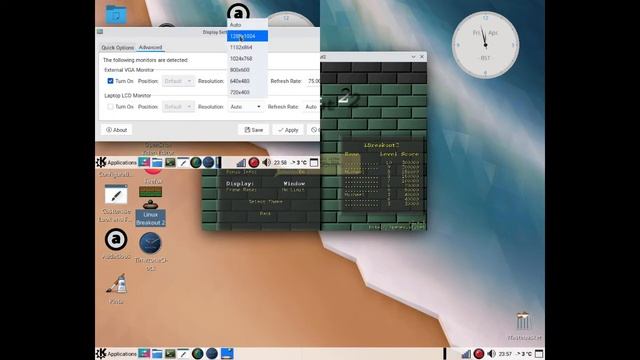Choose 640x480 in the resolution list

[x=247, y=81]
